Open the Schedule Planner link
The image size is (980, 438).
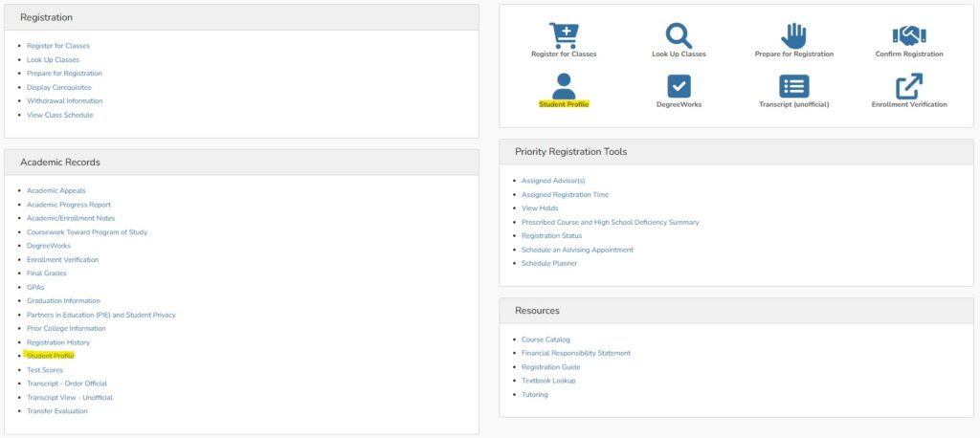[x=549, y=264]
